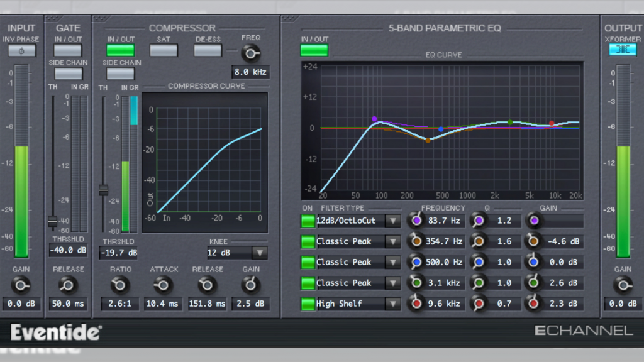Click the 8.0 kHz frequency value field

pos(250,72)
